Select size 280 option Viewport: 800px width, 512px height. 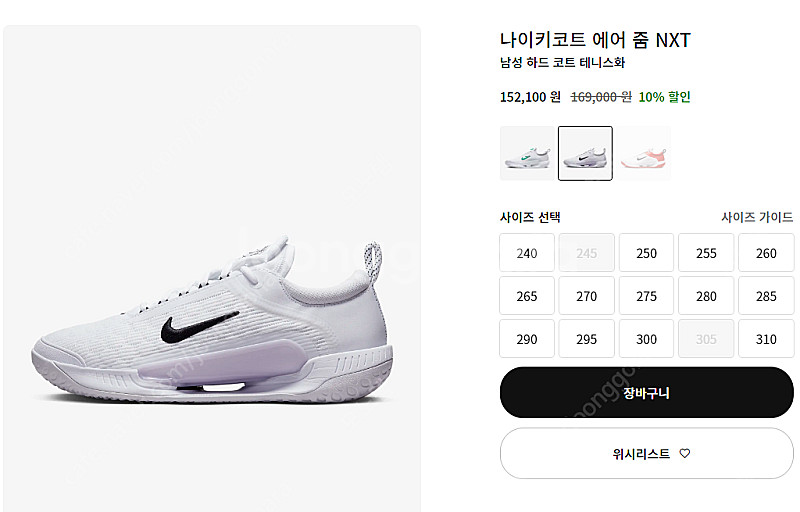pos(706,296)
